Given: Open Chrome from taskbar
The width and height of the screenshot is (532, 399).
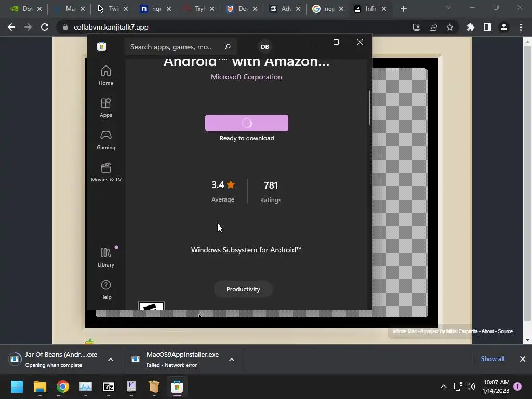Looking at the screenshot, I should pyautogui.click(x=63, y=387).
